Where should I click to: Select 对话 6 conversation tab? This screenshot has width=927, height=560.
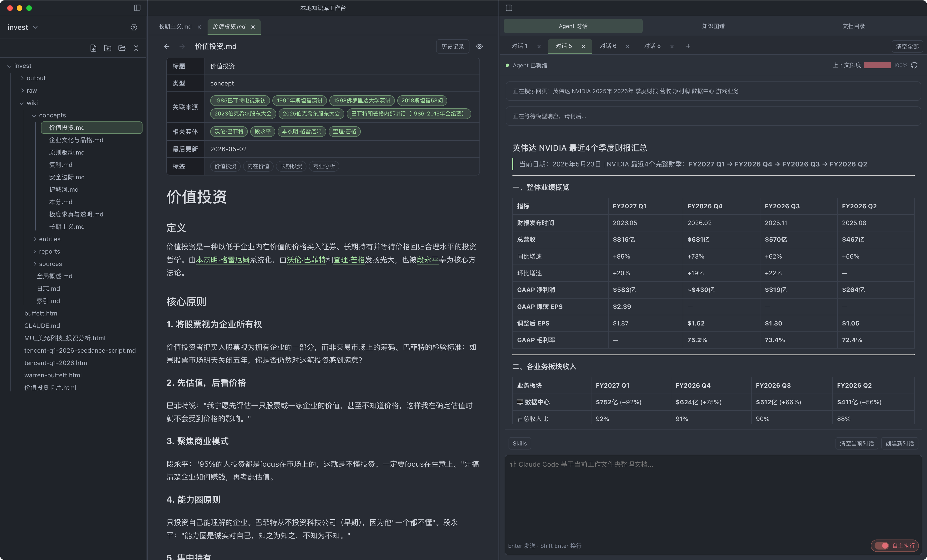(x=608, y=46)
